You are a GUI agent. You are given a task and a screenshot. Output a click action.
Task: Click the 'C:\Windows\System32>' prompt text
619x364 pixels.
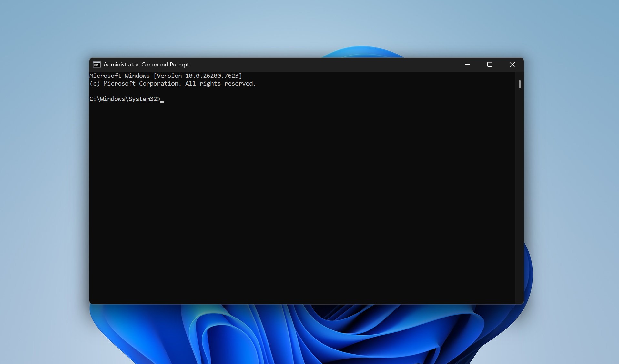[125, 99]
